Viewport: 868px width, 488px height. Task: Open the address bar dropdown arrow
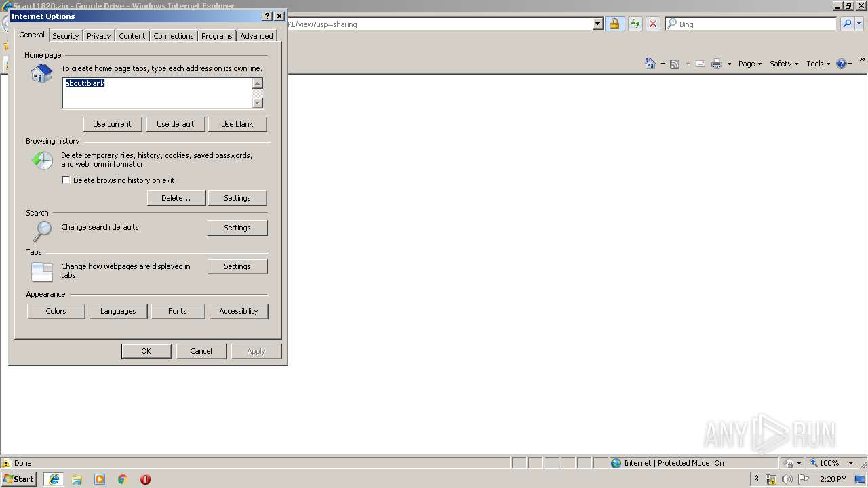pyautogui.click(x=597, y=24)
